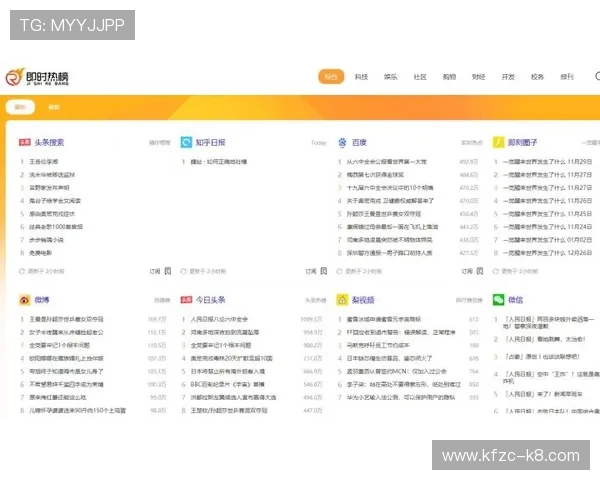Open the 社区 tab
Image resolution: width=600 pixels, height=480 pixels.
420,77
